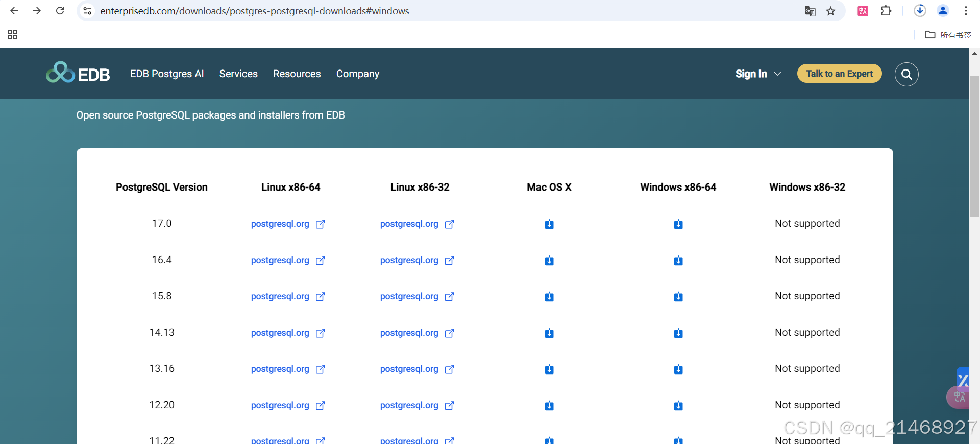Viewport: 980px width, 444px height.
Task: Open browser profile avatar
Action: point(943,10)
